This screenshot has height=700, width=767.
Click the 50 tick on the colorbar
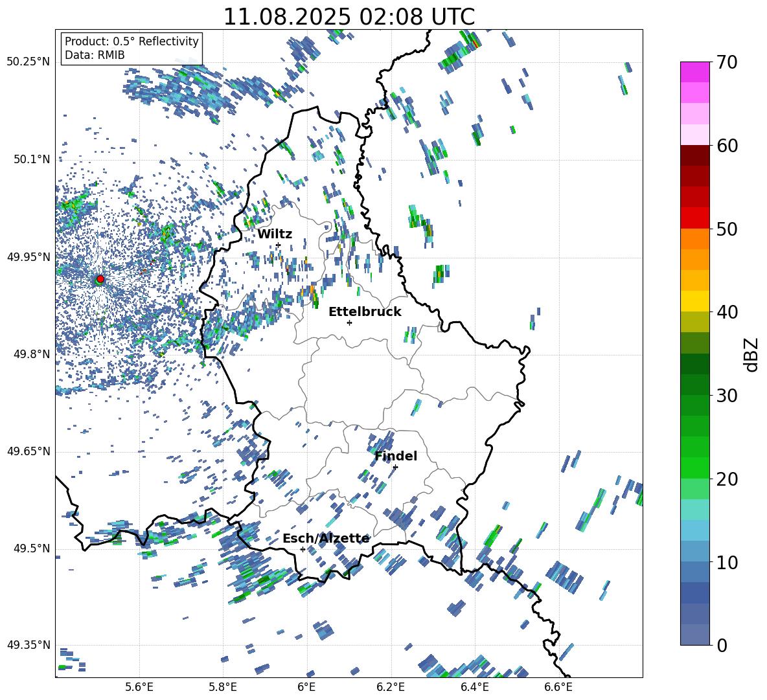[727, 229]
